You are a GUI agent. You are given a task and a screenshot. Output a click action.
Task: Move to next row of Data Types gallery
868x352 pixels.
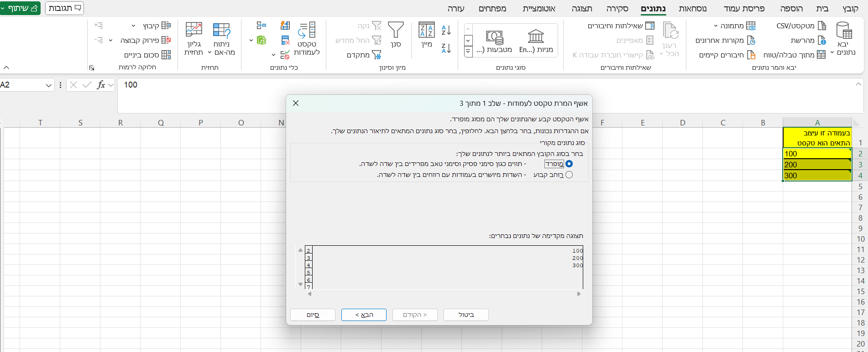pyautogui.click(x=468, y=40)
